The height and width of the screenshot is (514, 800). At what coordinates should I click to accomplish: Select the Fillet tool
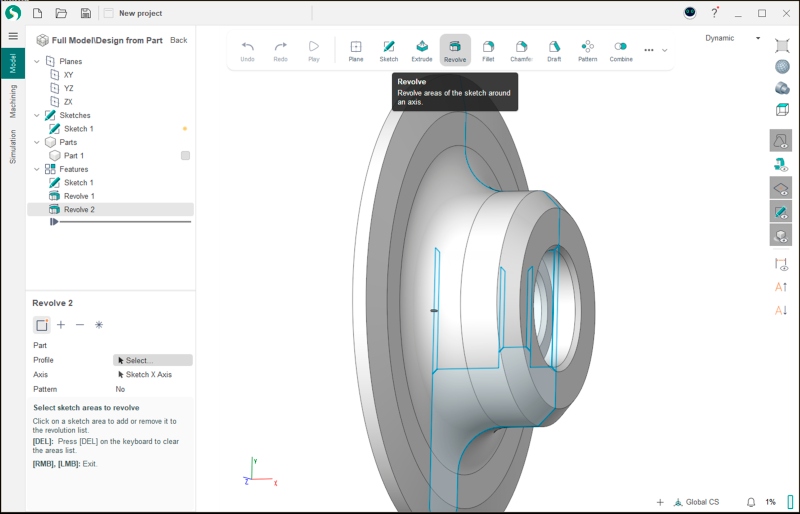pos(488,51)
